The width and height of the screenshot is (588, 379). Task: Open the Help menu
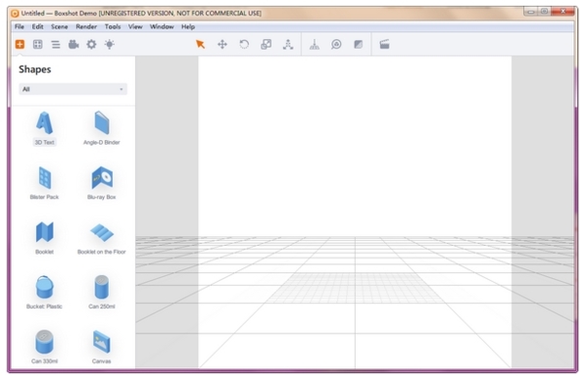[x=188, y=26]
